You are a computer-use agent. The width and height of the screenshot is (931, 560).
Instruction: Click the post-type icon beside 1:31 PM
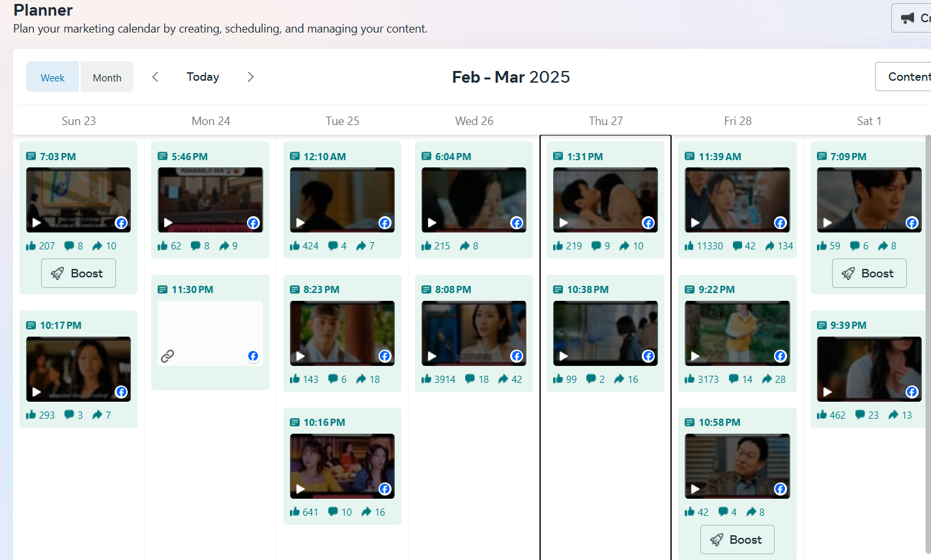click(x=558, y=156)
